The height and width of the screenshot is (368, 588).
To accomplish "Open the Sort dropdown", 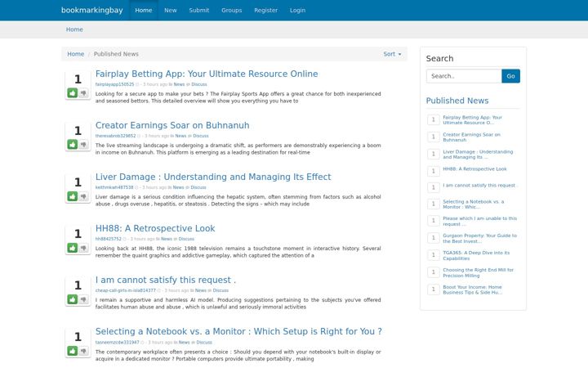I will pyautogui.click(x=392, y=54).
